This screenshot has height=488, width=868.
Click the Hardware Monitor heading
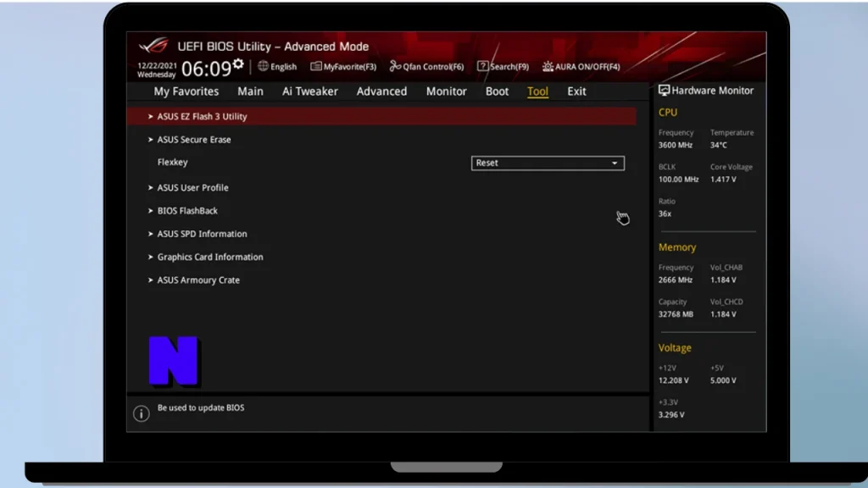[x=712, y=90]
